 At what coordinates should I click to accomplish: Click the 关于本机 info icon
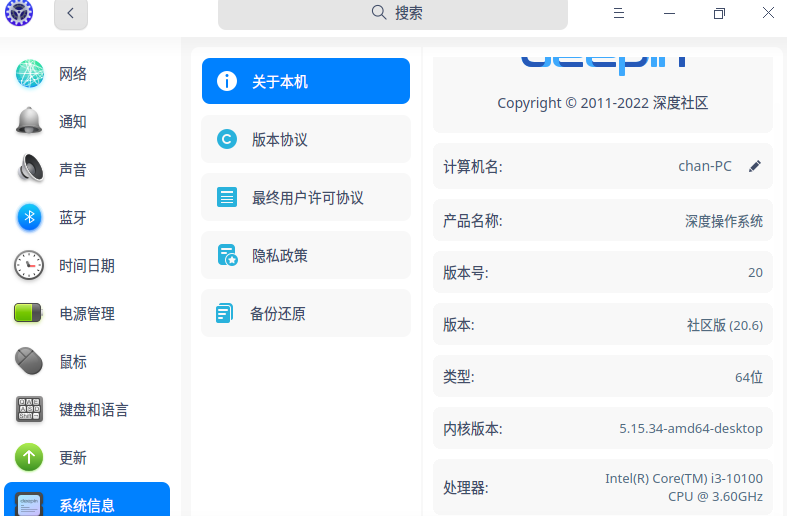tap(227, 81)
